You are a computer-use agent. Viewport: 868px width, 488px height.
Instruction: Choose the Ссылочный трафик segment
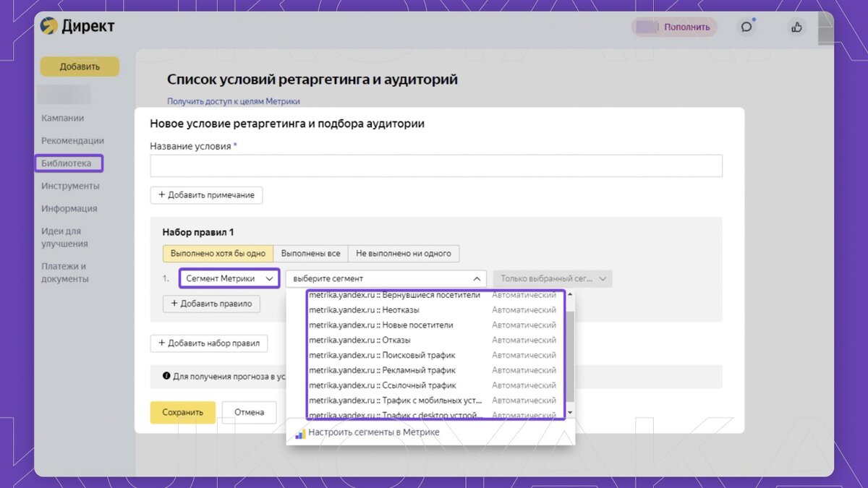click(x=434, y=385)
